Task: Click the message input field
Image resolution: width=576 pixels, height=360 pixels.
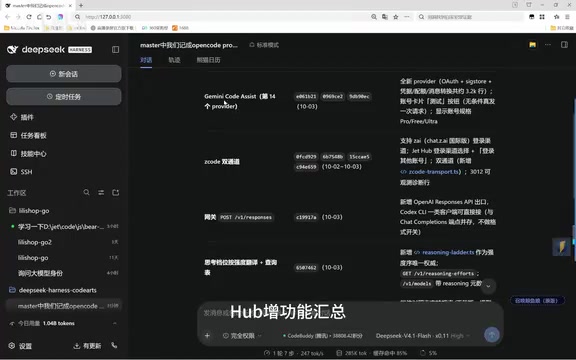Action: pos(350,313)
